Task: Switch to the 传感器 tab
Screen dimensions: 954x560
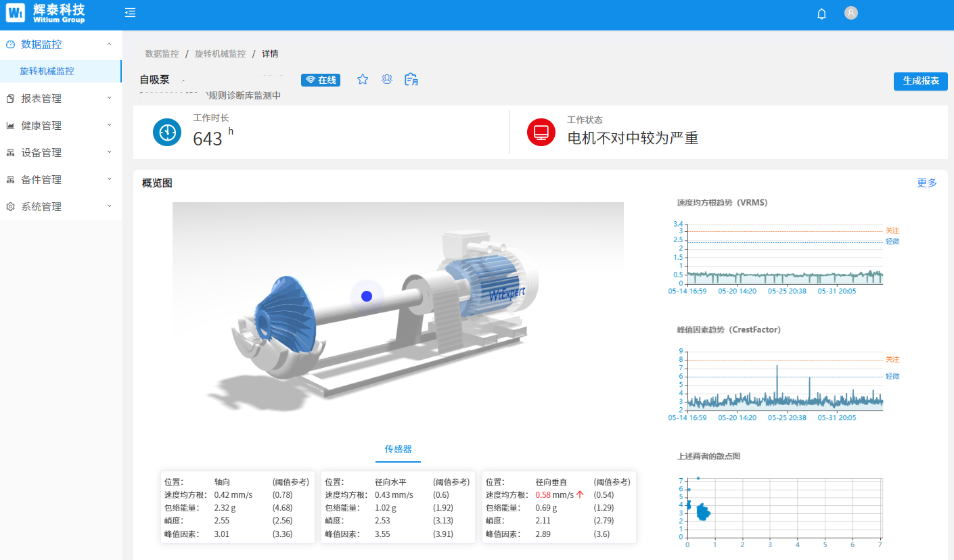Action: tap(398, 449)
